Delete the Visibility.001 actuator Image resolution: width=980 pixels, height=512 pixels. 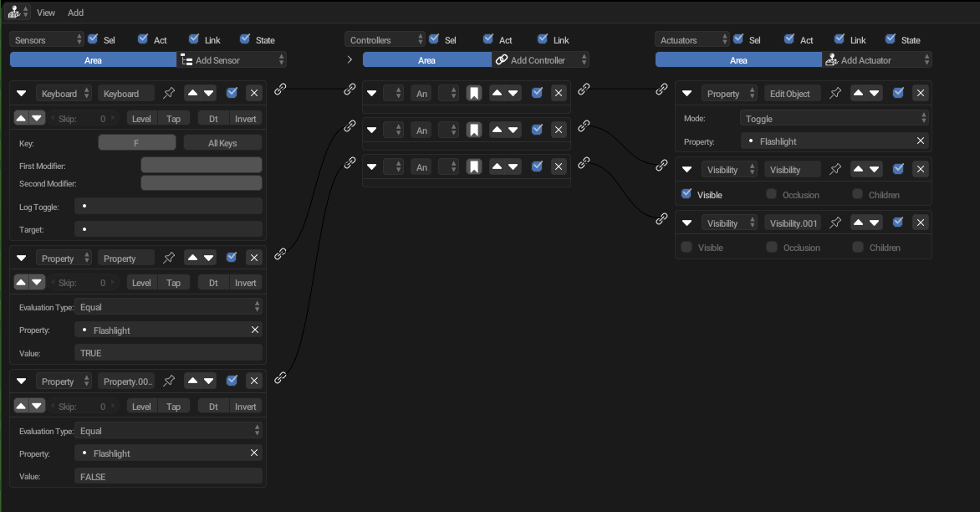tap(920, 223)
